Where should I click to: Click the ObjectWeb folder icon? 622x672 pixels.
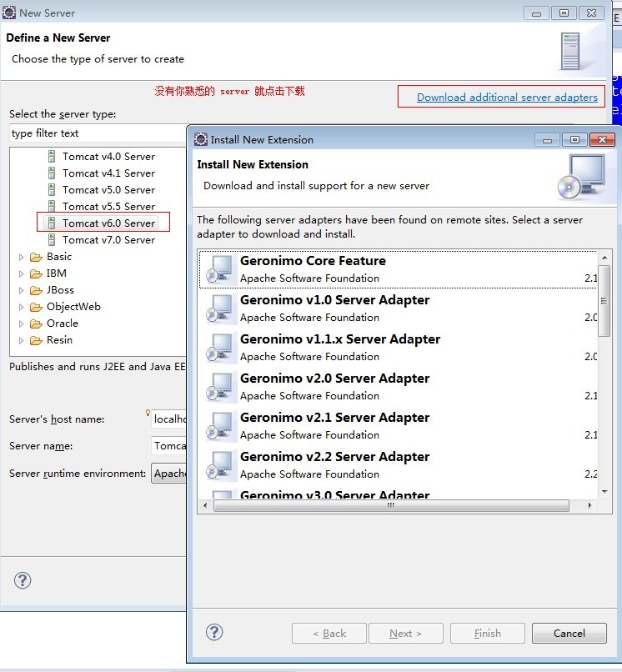(36, 308)
